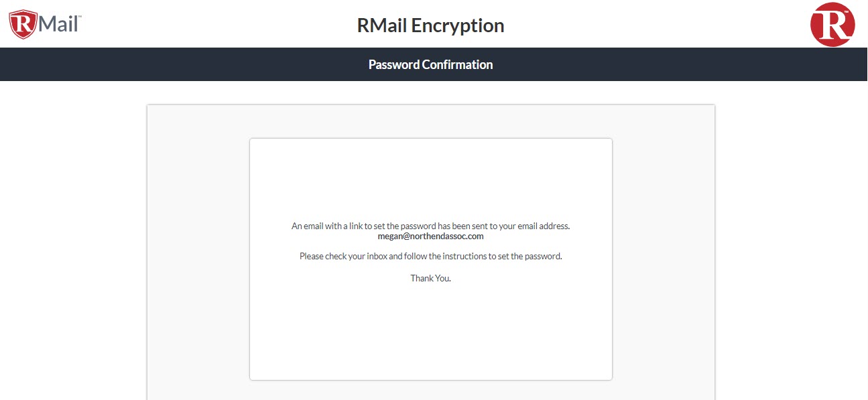Click the "An email with a link" sentence
The height and width of the screenshot is (400, 868).
click(x=430, y=226)
